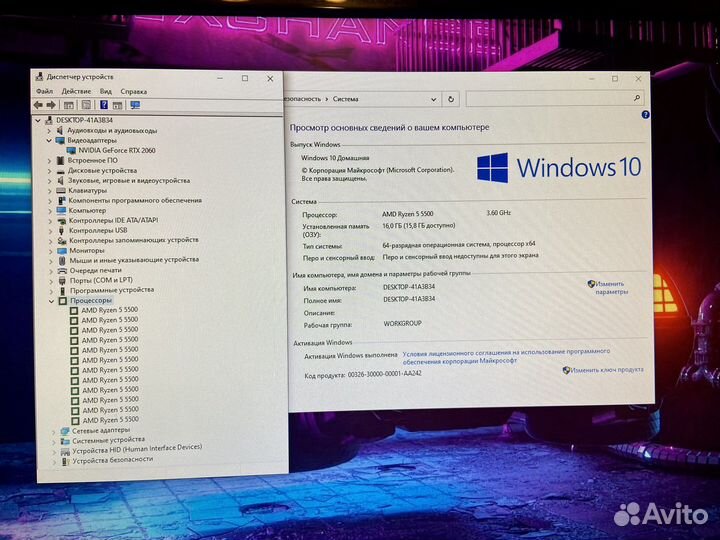Open the Файл menu

45,91
